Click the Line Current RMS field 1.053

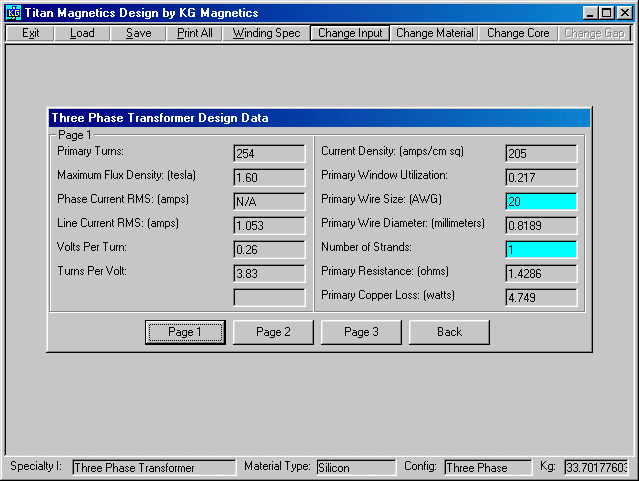click(x=269, y=225)
